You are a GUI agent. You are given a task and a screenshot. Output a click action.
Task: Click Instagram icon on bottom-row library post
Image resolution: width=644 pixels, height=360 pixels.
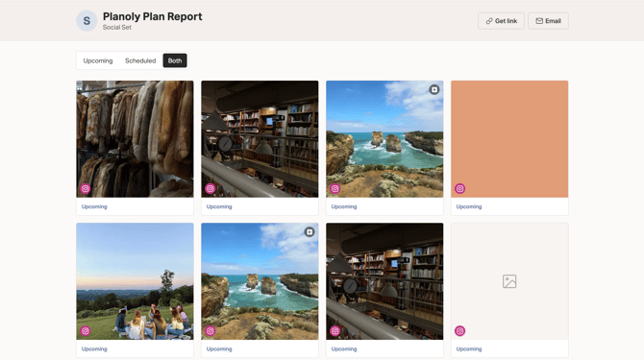(x=335, y=331)
